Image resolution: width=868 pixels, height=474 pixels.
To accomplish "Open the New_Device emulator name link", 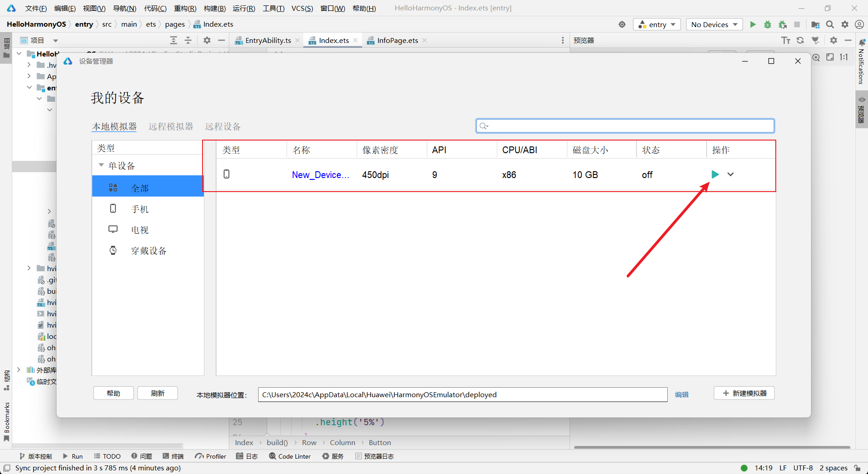I will pos(320,175).
